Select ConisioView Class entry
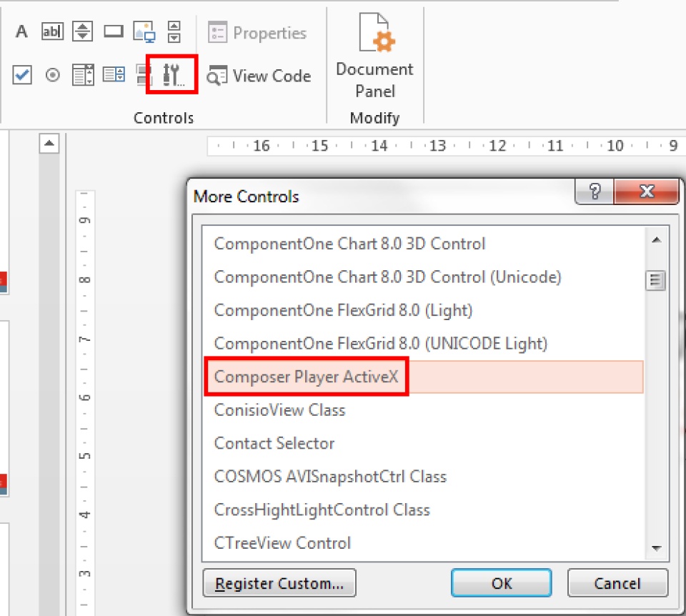Image resolution: width=686 pixels, height=616 pixels. [x=423, y=410]
